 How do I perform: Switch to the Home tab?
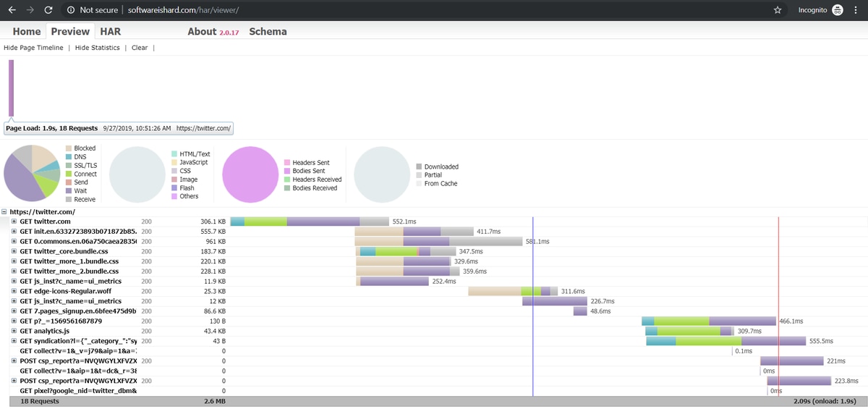pyautogui.click(x=27, y=31)
